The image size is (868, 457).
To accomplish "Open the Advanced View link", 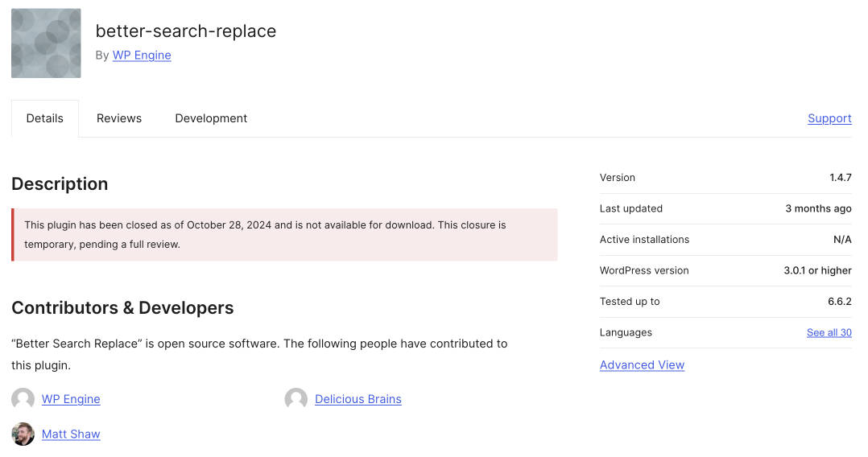I will pos(642,365).
